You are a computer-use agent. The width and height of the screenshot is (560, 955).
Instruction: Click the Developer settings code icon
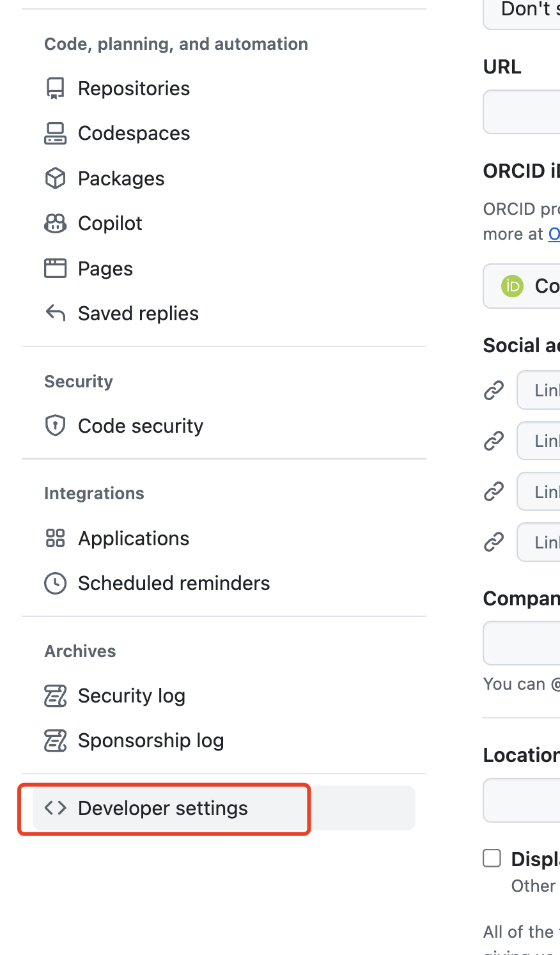click(x=56, y=808)
